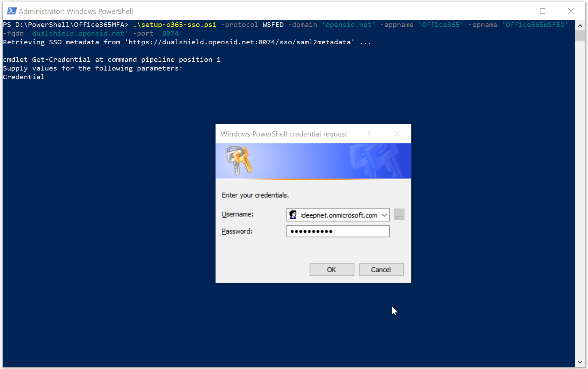The image size is (588, 369).
Task: Click the PowerShell icon in the title bar
Action: coord(12,11)
